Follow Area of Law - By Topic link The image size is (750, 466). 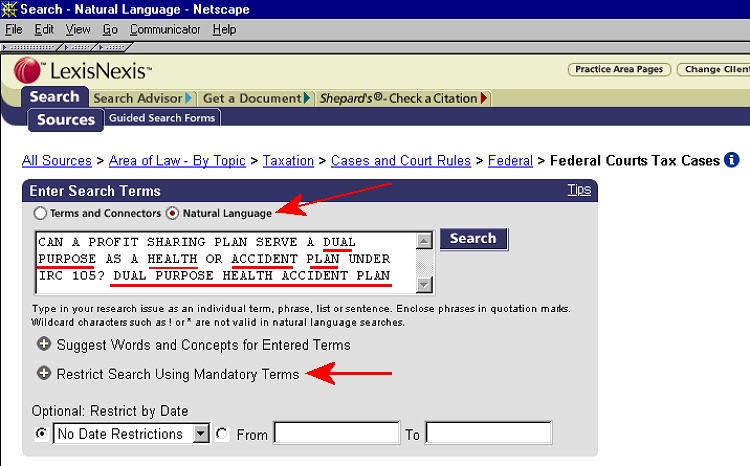[x=177, y=160]
